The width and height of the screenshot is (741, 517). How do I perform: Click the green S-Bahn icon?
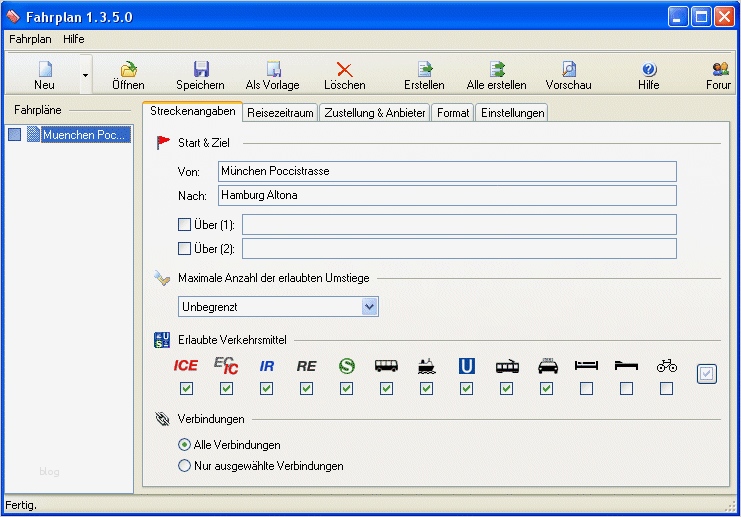pos(346,366)
